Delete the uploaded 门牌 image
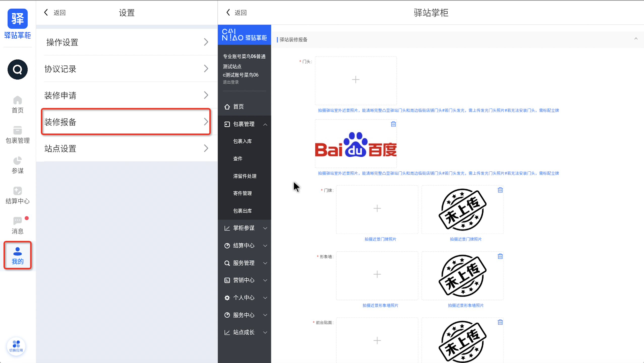The width and height of the screenshot is (644, 363). 500,190
